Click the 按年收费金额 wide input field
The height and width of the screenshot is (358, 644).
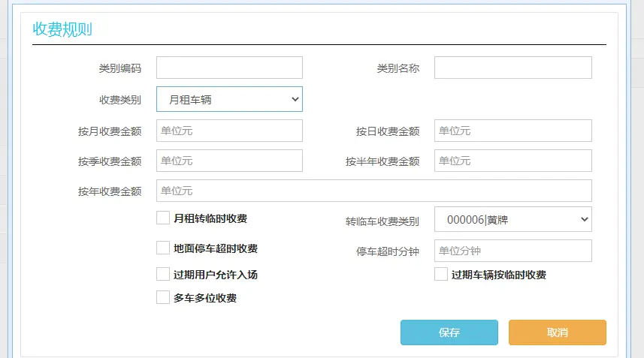[x=373, y=191]
